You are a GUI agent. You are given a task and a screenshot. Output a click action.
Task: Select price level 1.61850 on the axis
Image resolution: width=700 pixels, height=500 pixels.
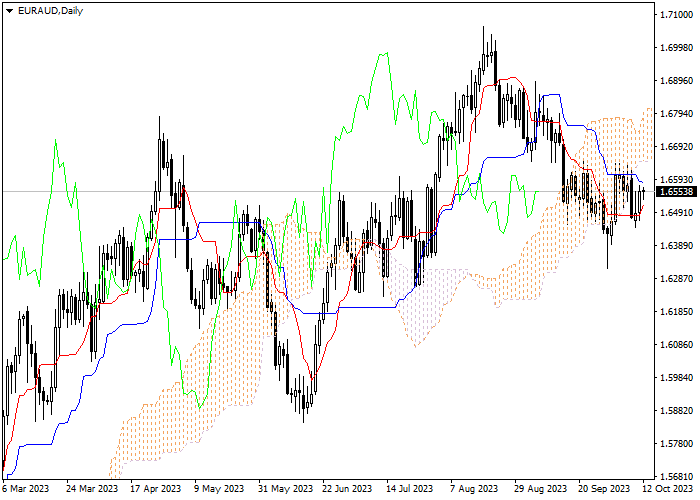pyautogui.click(x=677, y=312)
